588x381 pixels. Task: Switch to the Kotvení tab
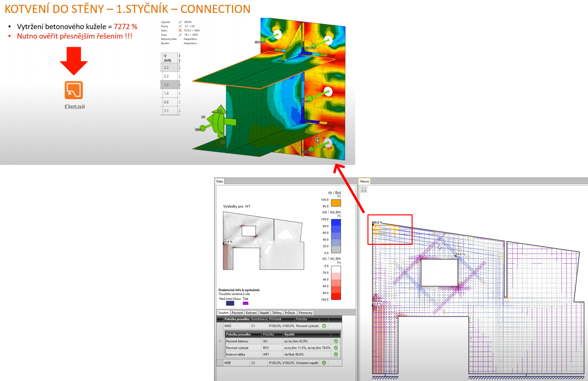point(251,313)
